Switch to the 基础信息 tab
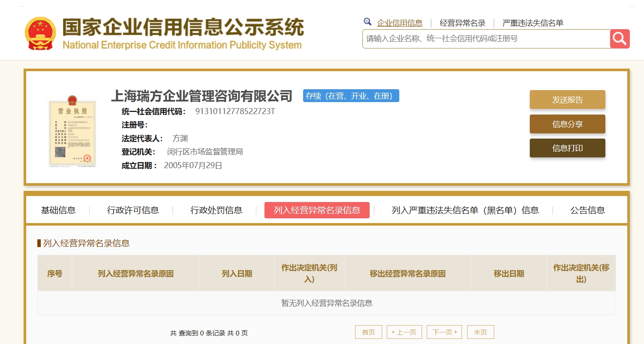644x344 pixels. (58, 210)
